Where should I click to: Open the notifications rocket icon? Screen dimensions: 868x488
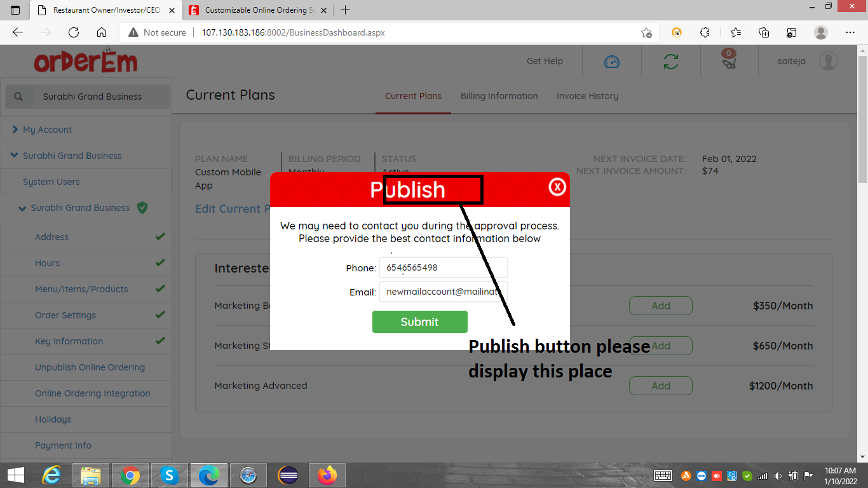coord(729,62)
